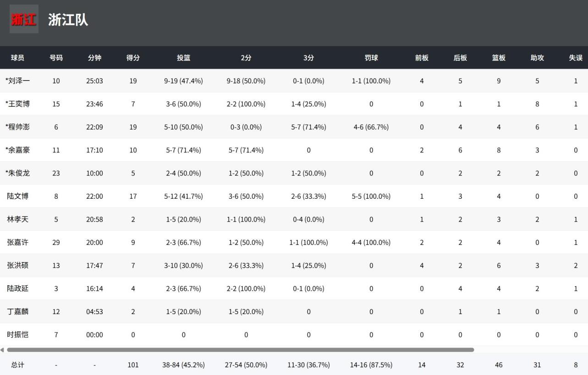Select the 分钟 column header

94,58
